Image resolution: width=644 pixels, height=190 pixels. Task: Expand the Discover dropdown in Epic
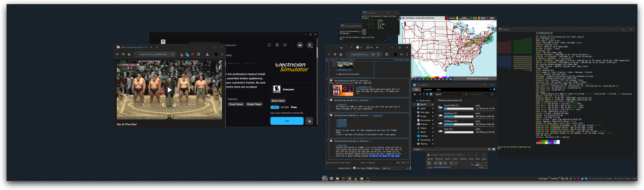[x=232, y=45]
